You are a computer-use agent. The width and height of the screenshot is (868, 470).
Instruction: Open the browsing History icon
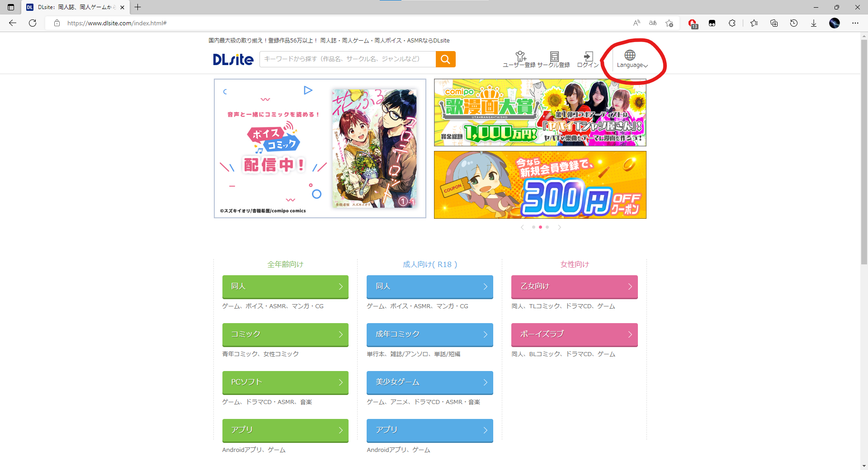[794, 23]
